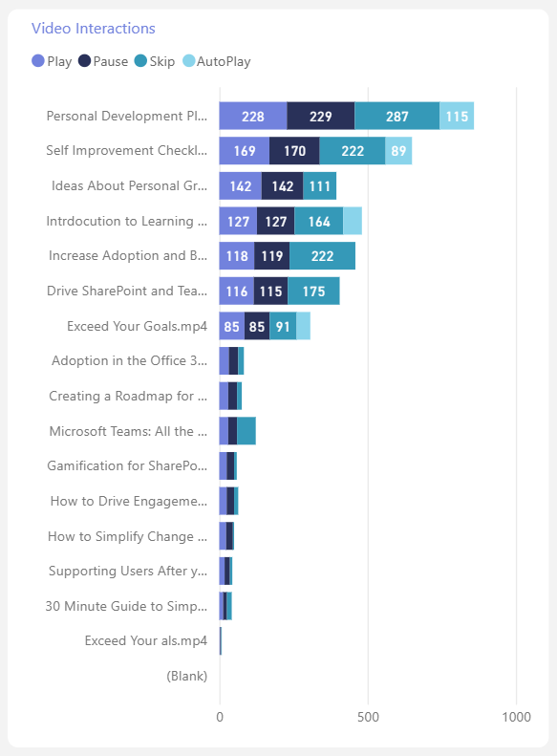
Task: Click AutoPlay segment showing 115
Action: tap(457, 116)
